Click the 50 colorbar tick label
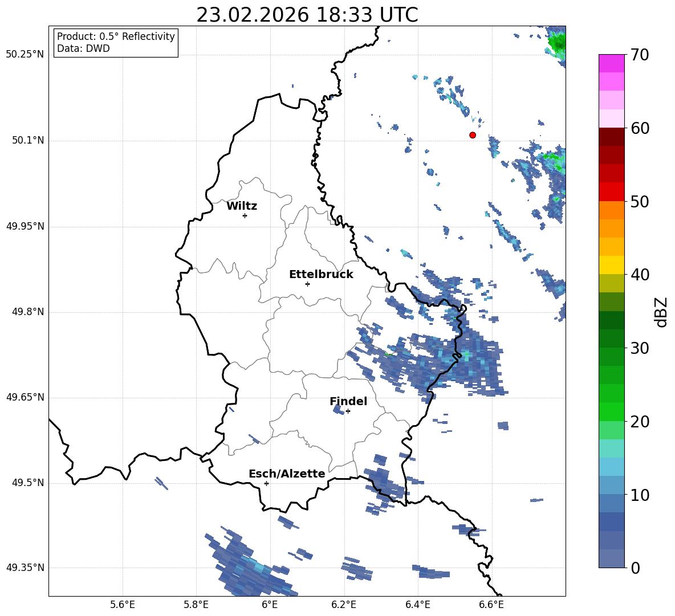675x616 pixels. (x=640, y=202)
